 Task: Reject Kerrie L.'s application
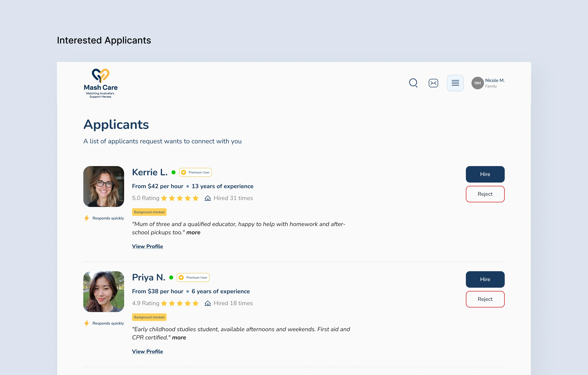[x=485, y=194]
